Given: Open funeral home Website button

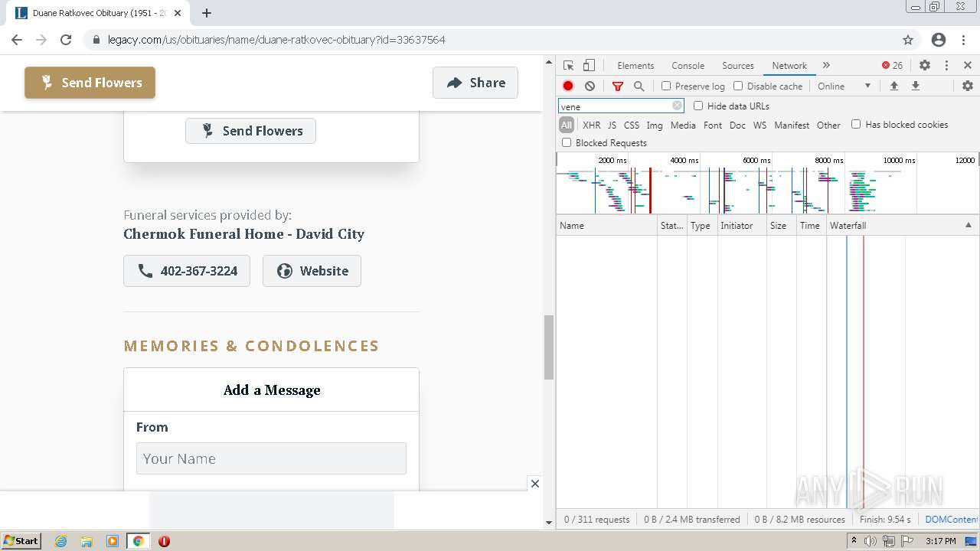Looking at the screenshot, I should tap(312, 271).
